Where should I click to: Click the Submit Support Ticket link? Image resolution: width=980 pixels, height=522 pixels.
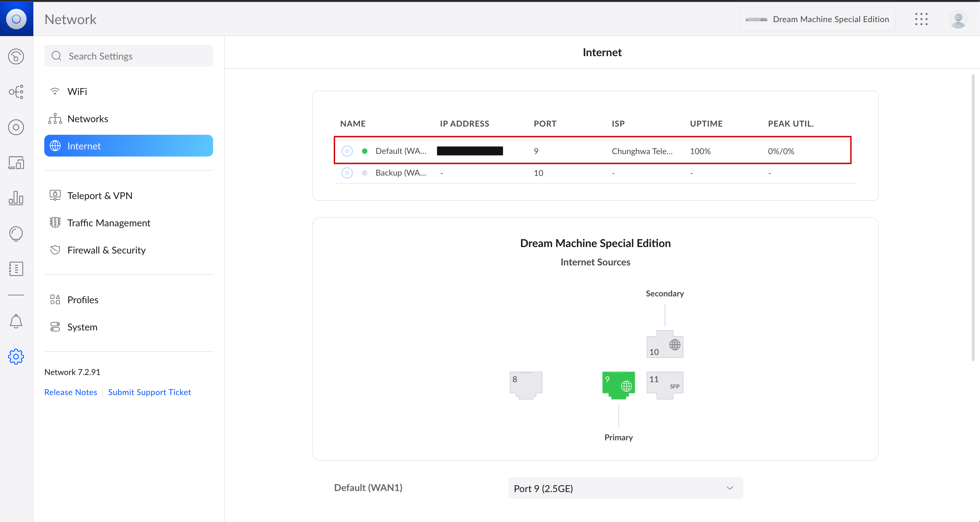click(149, 392)
